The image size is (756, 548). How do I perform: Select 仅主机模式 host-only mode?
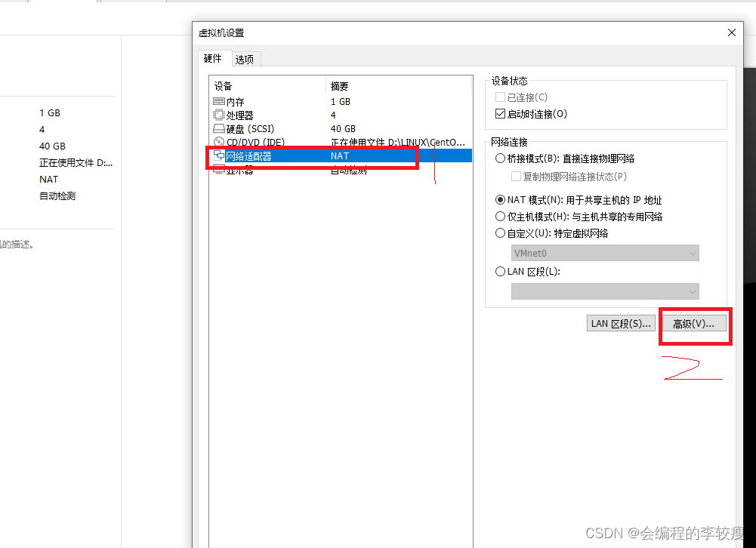tap(500, 216)
